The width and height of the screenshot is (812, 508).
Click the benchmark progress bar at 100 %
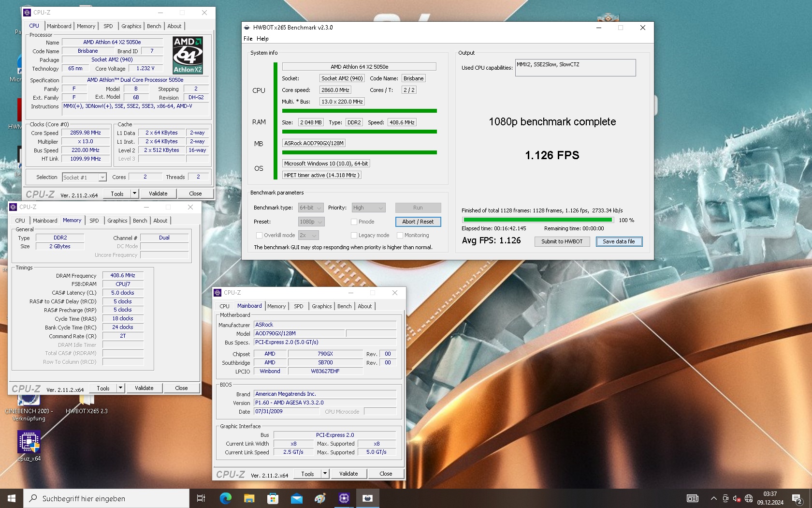pos(537,220)
